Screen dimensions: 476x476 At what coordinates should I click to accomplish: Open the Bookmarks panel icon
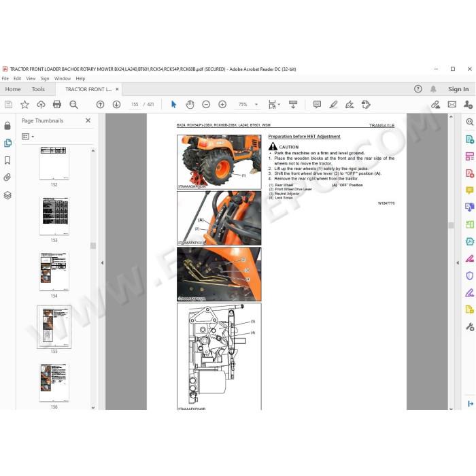click(7, 160)
